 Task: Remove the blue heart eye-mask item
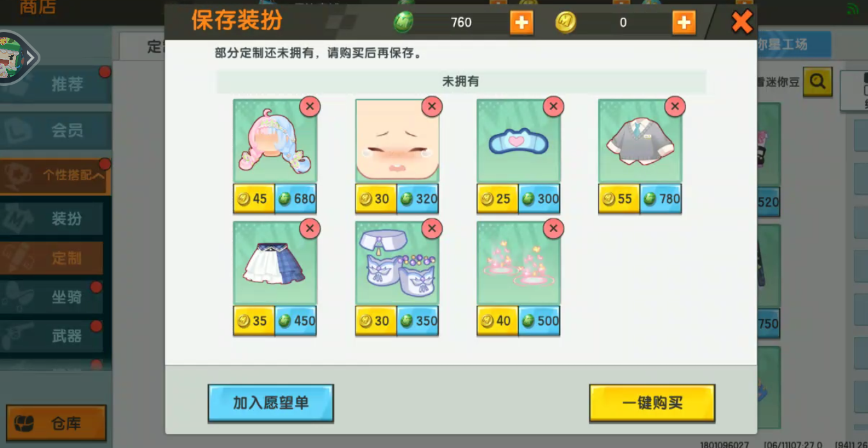pyautogui.click(x=553, y=106)
